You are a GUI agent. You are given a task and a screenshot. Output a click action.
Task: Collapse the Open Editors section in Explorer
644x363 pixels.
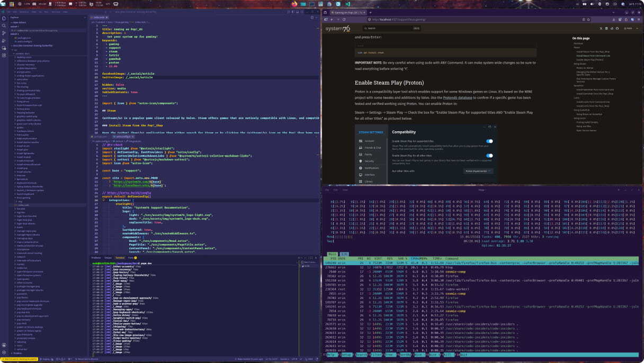pos(19,23)
